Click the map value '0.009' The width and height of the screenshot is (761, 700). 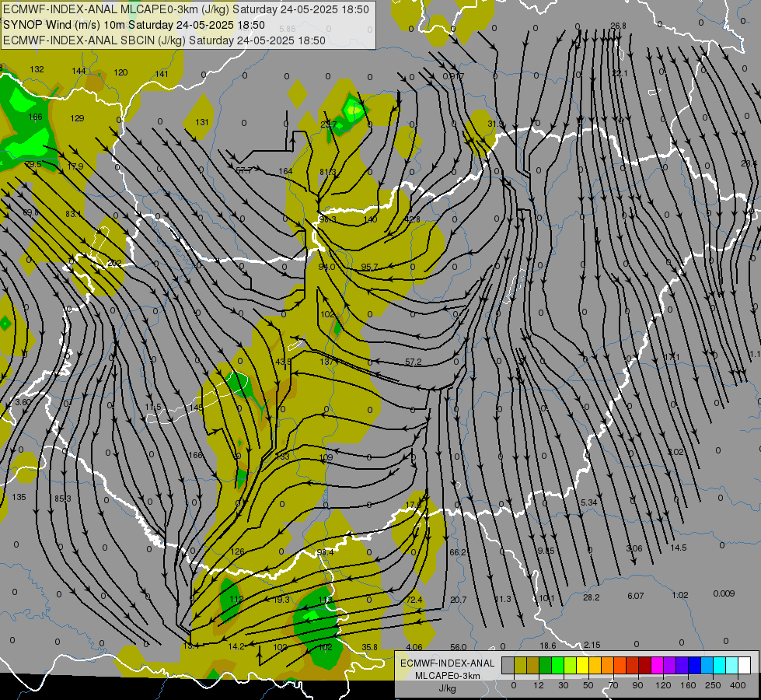[724, 593]
